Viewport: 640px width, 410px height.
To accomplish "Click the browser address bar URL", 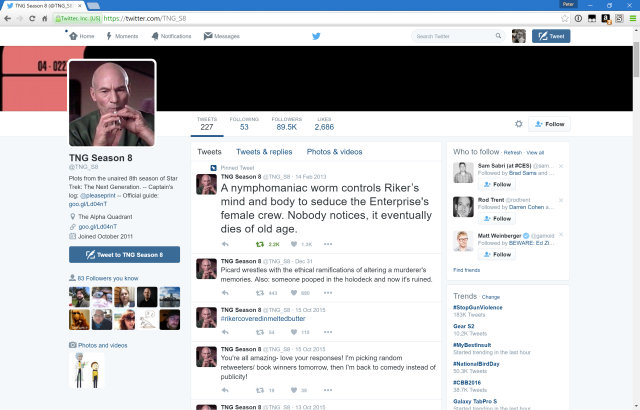I will pyautogui.click(x=145, y=18).
